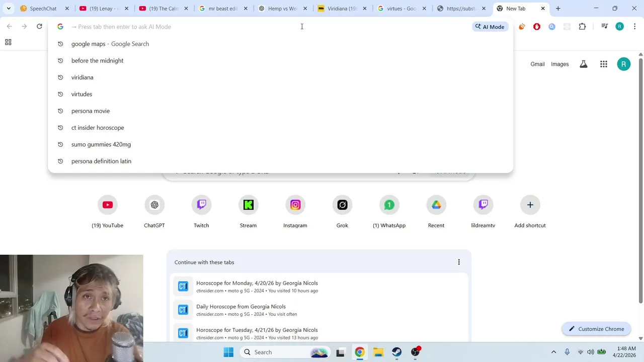Open the Google apps grid
Screen dimensions: 644x362
coord(604,64)
